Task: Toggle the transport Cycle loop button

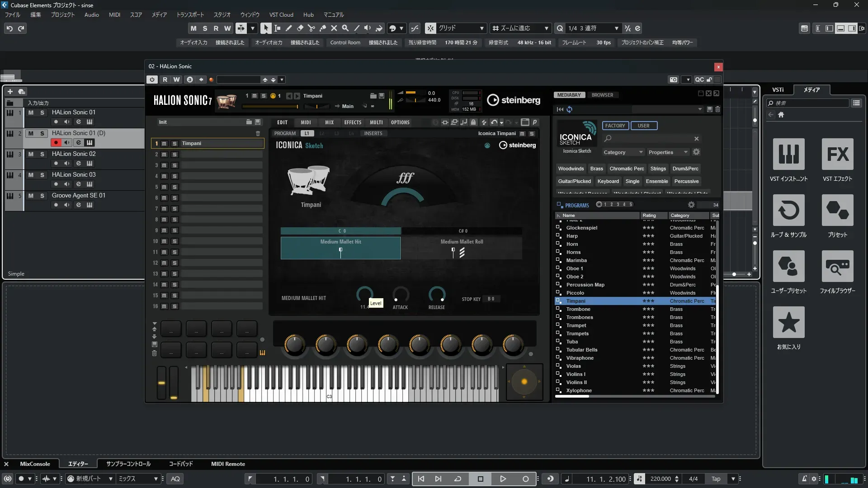Action: [458, 479]
